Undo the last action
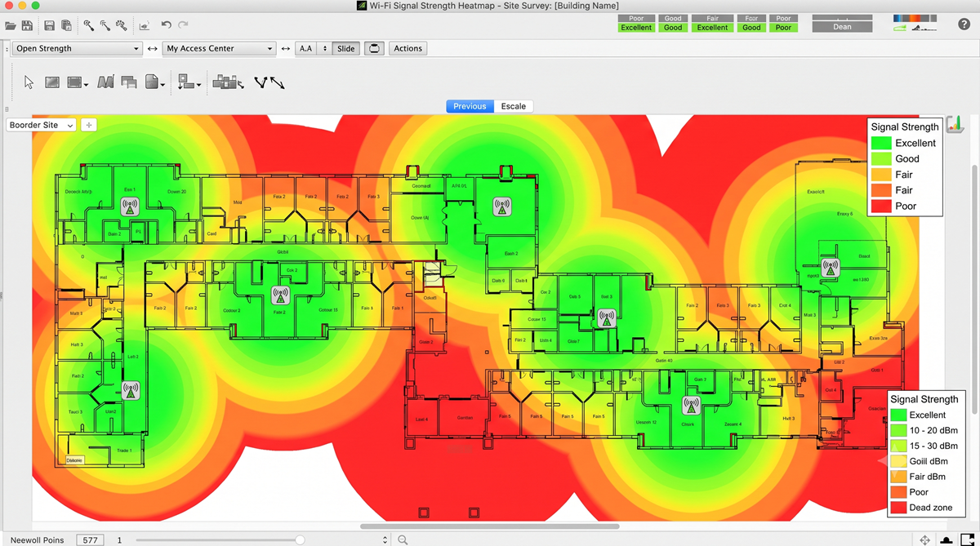The width and height of the screenshot is (980, 546). 167,26
